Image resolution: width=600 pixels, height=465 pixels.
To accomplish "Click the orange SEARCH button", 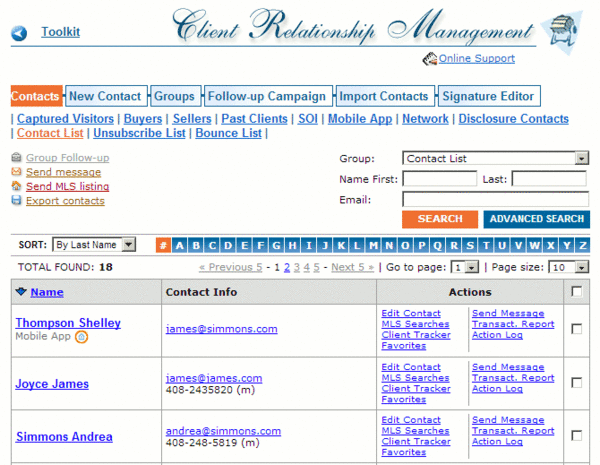I will [x=440, y=219].
